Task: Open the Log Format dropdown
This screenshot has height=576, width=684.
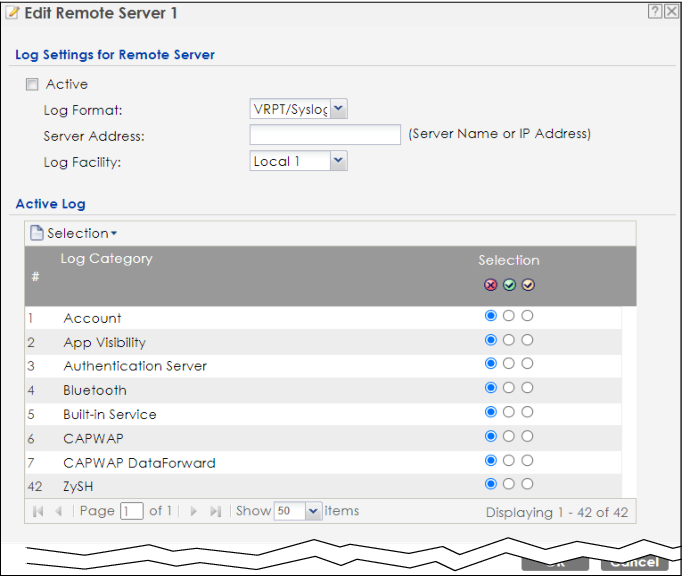Action: point(338,109)
